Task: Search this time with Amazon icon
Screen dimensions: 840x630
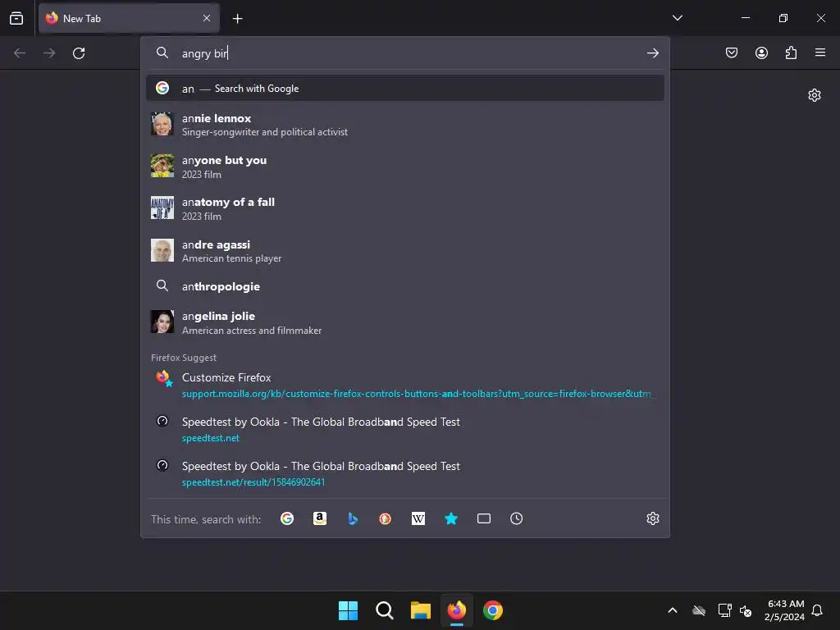Action: point(320,518)
